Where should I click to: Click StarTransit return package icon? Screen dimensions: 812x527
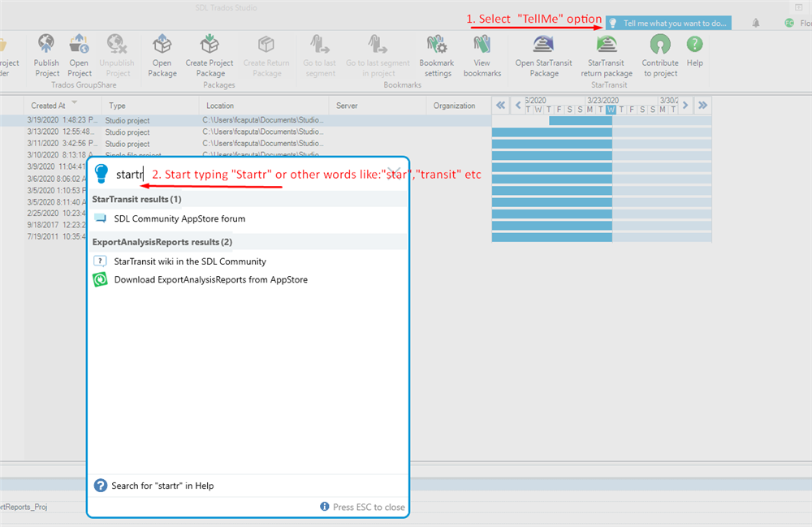[607, 44]
